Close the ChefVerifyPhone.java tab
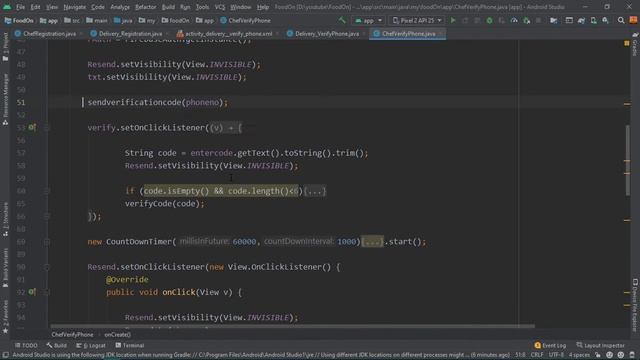640x360 pixels. [441, 34]
